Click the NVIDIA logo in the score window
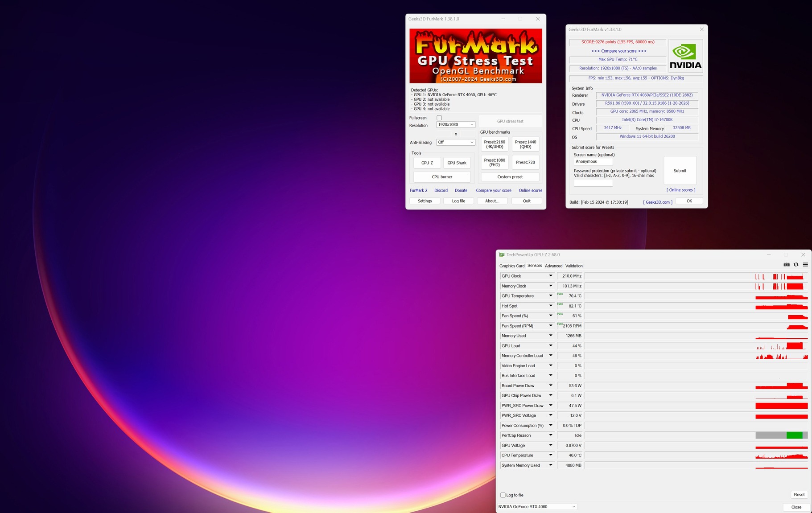812x513 pixels. [686, 56]
